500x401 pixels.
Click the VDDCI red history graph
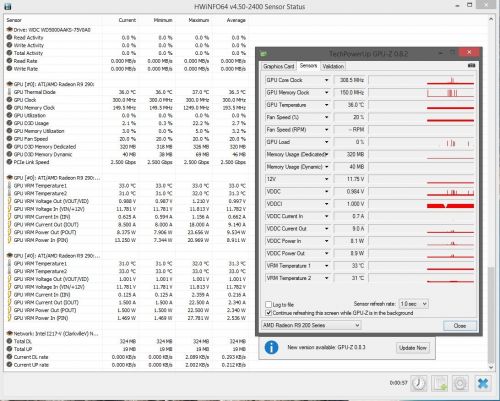(421, 204)
